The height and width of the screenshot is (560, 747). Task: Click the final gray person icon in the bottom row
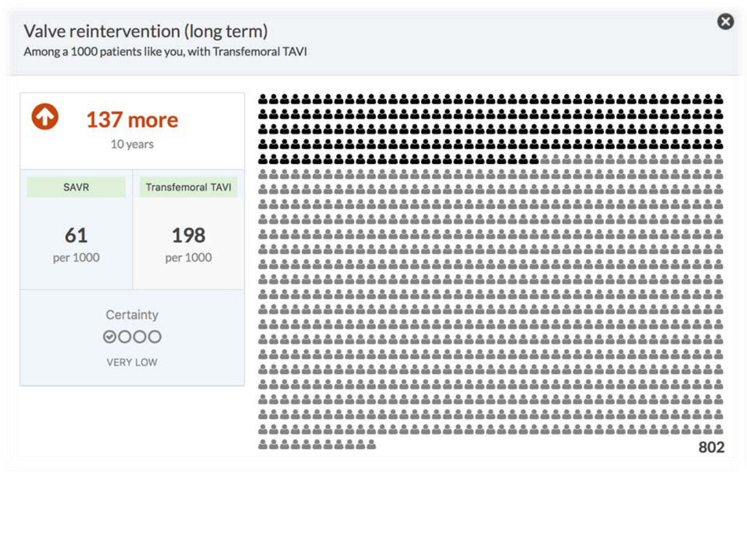(372, 445)
